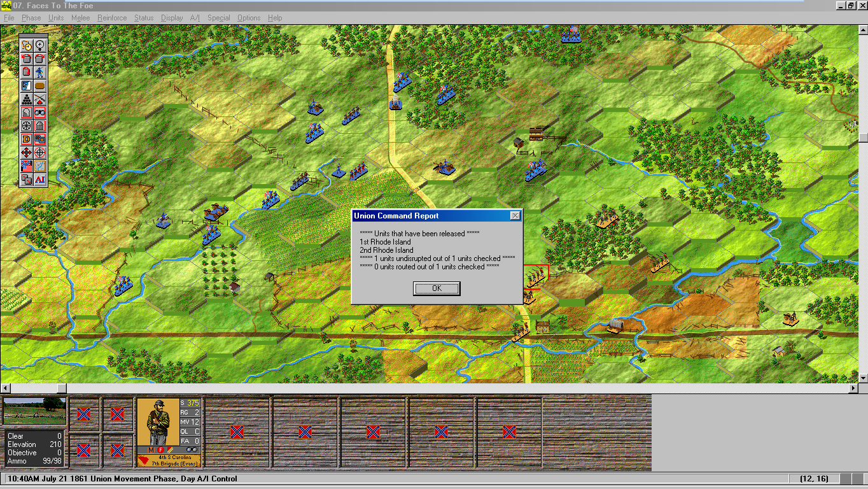
Task: Open the A/I menu
Action: pos(195,18)
